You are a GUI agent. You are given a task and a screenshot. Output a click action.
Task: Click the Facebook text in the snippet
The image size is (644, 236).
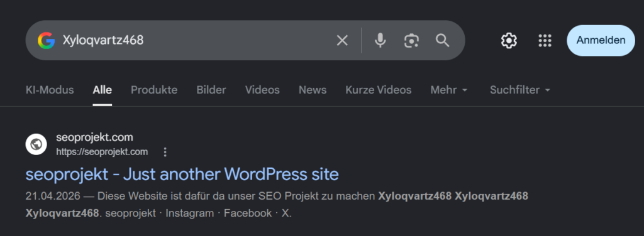248,213
